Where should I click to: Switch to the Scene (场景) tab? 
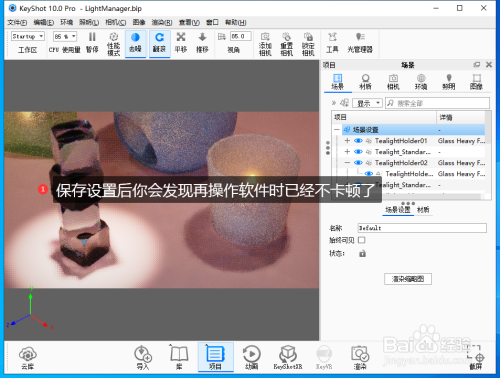point(338,82)
